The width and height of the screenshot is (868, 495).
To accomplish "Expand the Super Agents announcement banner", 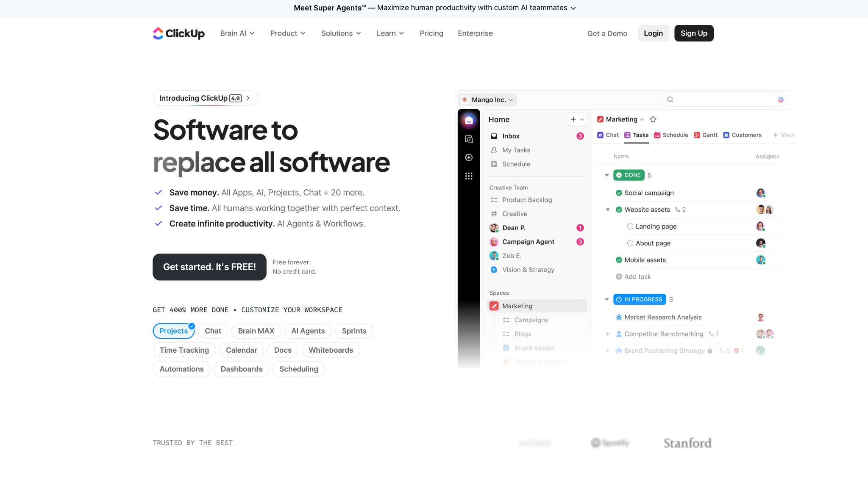I will coord(434,8).
